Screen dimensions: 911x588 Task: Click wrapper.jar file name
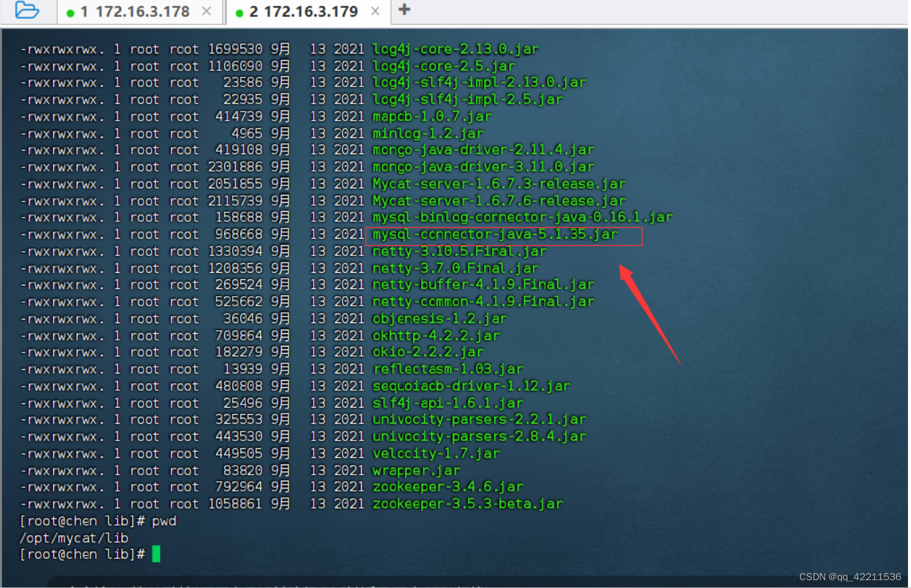(416, 471)
